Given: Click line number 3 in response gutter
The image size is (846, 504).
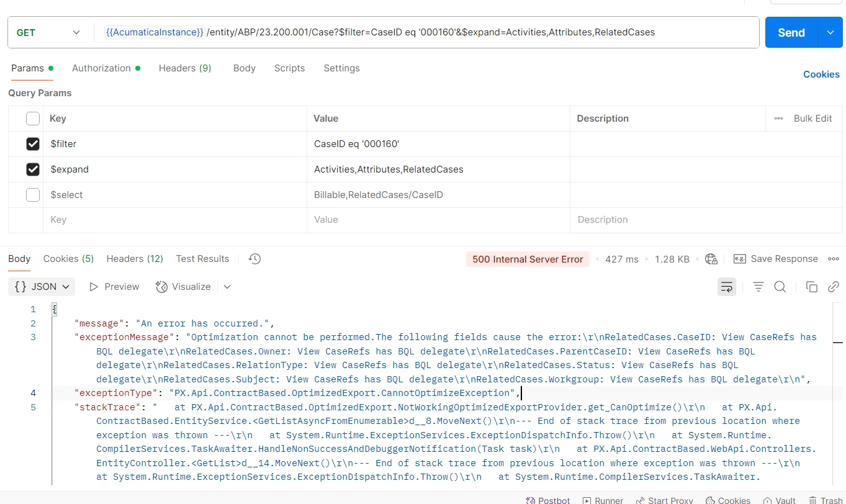Looking at the screenshot, I should tap(33, 337).
